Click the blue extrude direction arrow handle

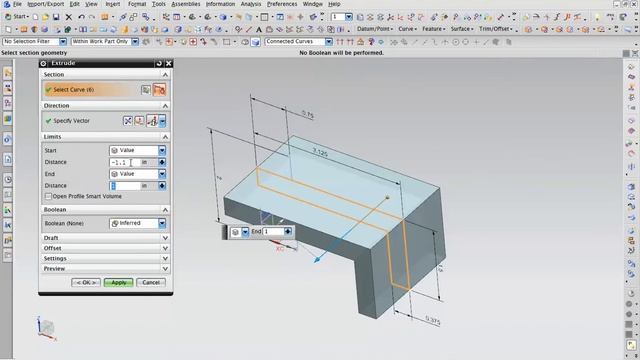(x=317, y=260)
